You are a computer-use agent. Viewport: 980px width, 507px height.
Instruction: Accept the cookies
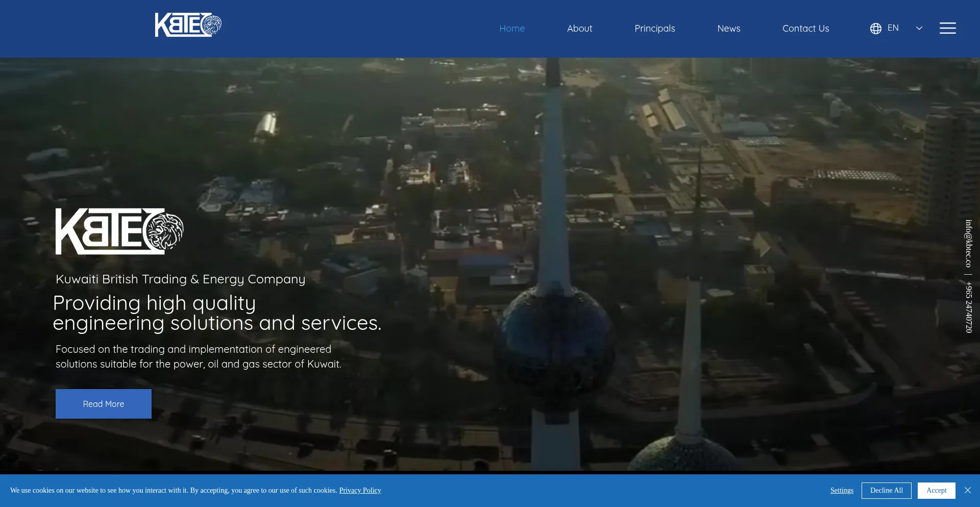tap(936, 490)
